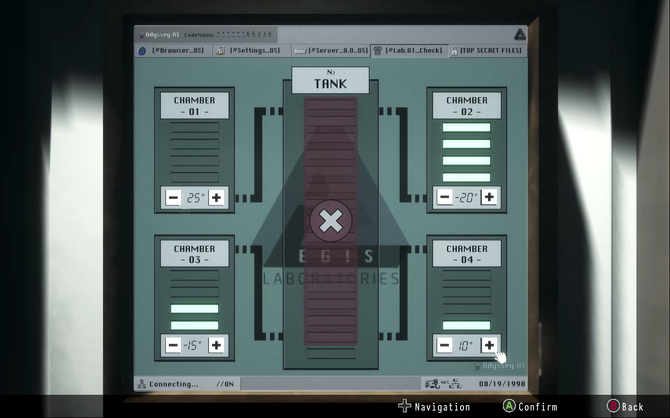The height and width of the screenshot is (418, 670).
Task: Select the #Lab.01_Check tab
Action: coord(411,50)
